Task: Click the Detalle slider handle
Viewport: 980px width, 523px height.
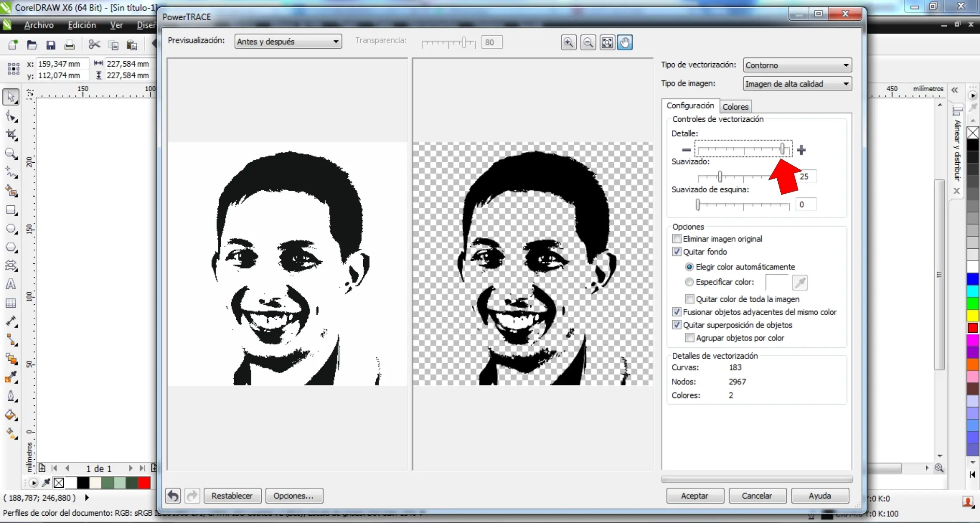Action: tap(782, 149)
